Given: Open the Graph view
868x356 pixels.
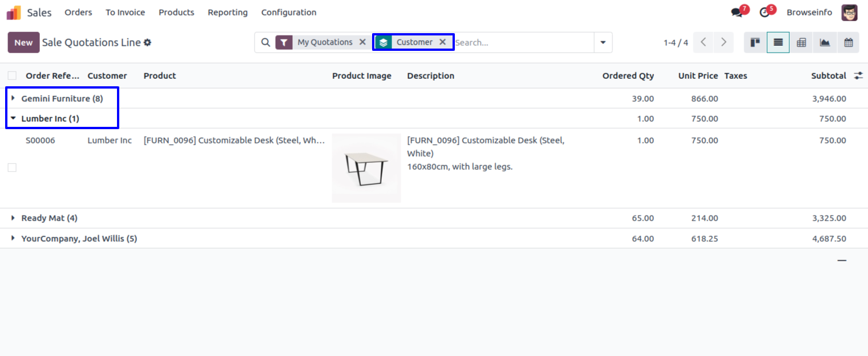Looking at the screenshot, I should click(825, 42).
